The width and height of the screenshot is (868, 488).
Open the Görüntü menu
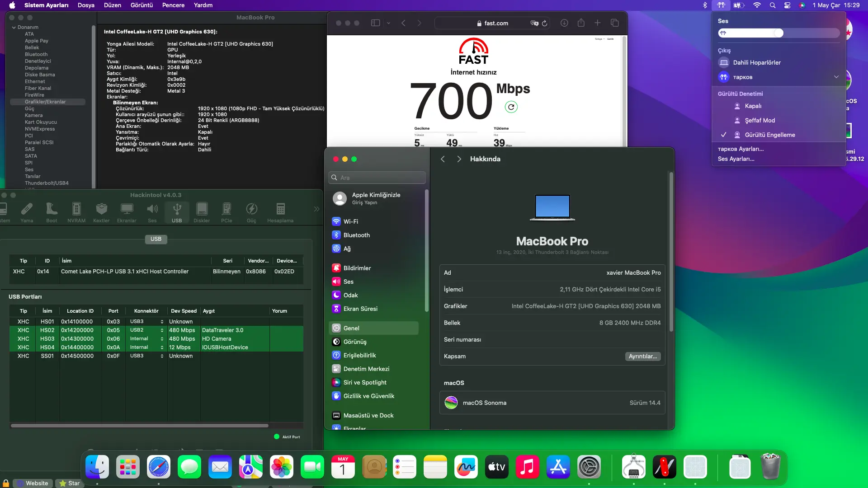tap(142, 5)
